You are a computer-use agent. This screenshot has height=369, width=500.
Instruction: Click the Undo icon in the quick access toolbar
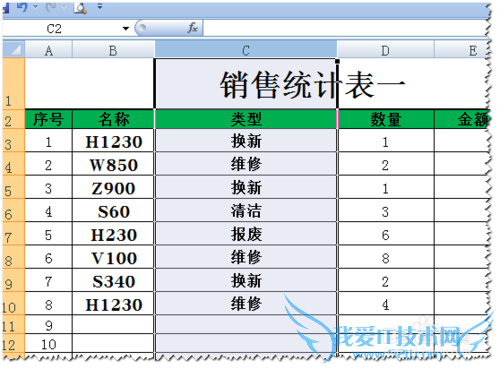click(x=22, y=7)
